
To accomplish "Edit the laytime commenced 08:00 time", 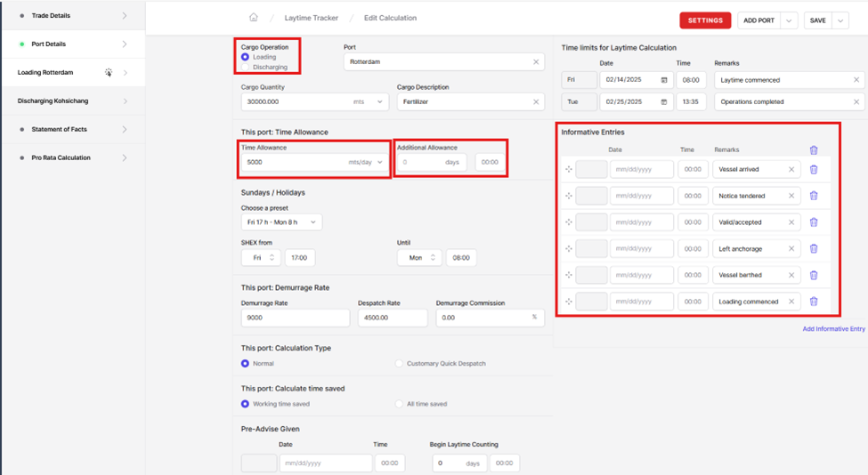I will pyautogui.click(x=691, y=80).
